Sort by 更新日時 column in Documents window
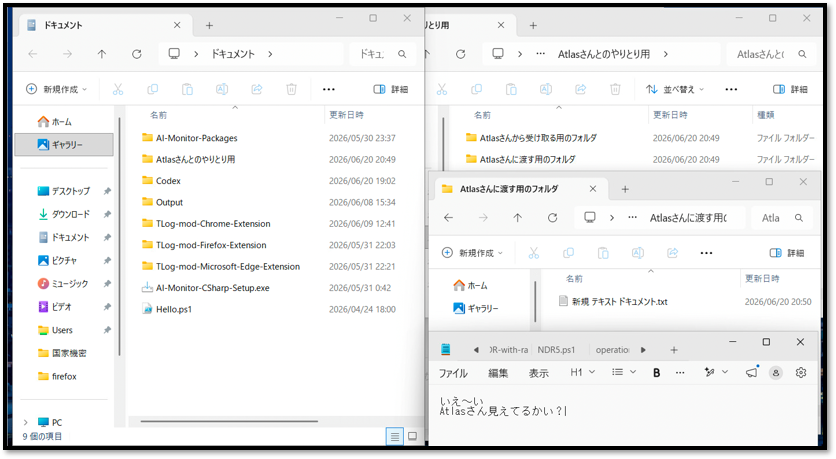The width and height of the screenshot is (836, 459). coord(347,115)
